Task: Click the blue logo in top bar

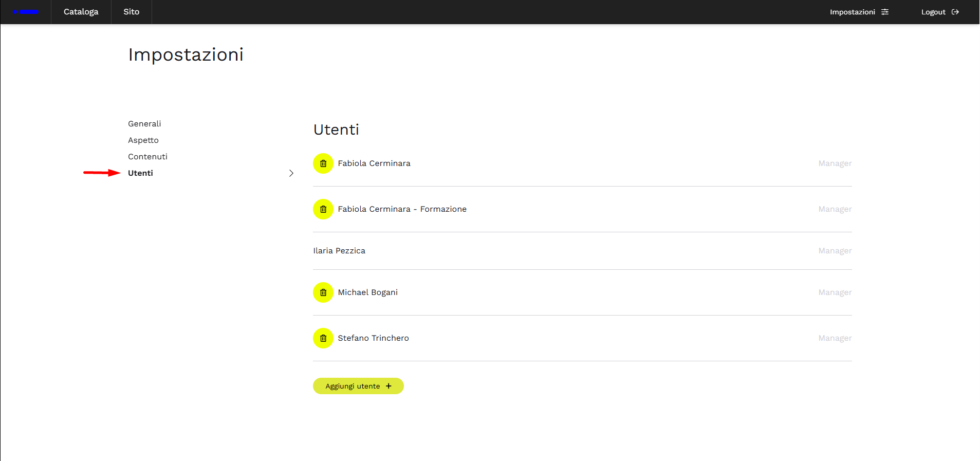Action: tap(26, 12)
